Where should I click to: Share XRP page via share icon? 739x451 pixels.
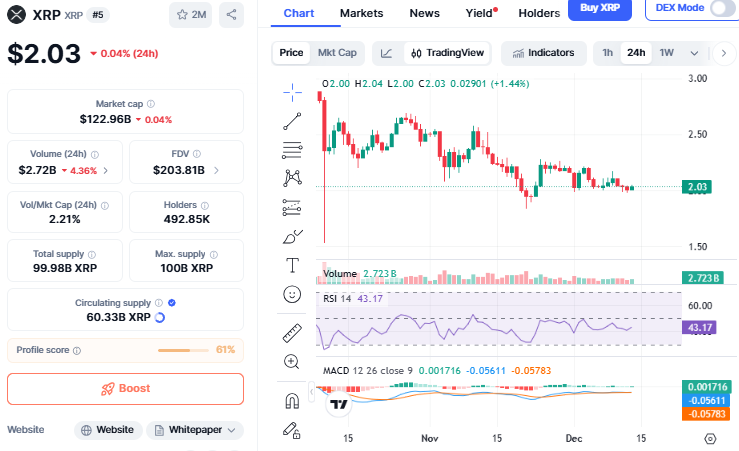click(231, 14)
